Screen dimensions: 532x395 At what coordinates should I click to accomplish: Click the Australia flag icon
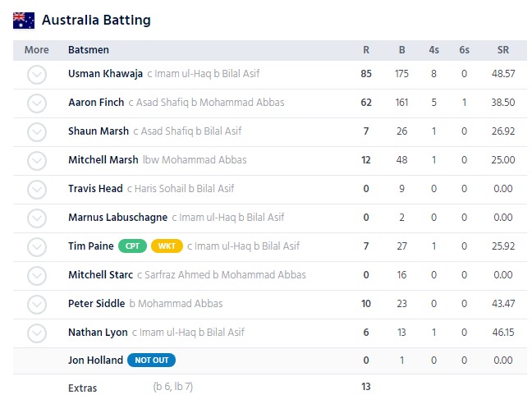click(x=24, y=20)
